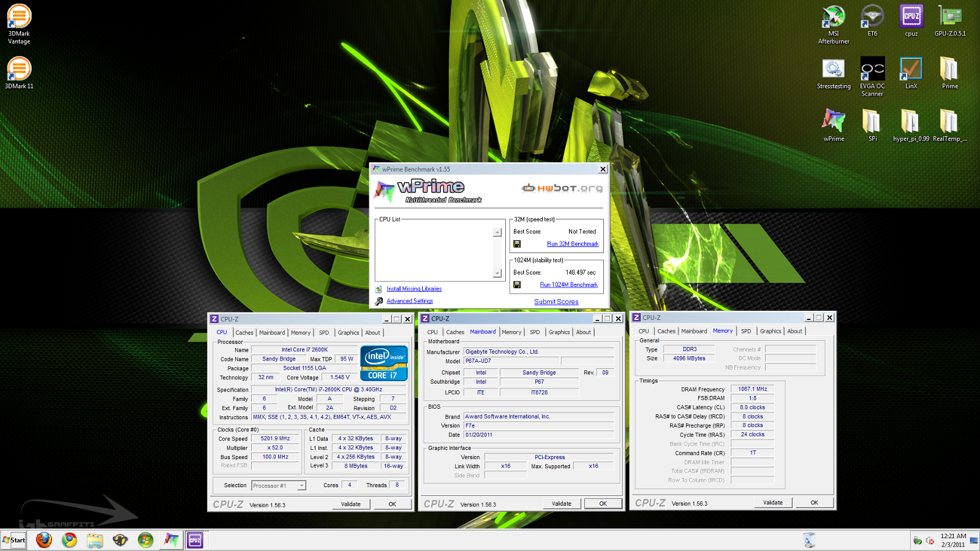The width and height of the screenshot is (980, 551).
Task: Open Advanced Settings in wPrime
Action: coord(410,301)
